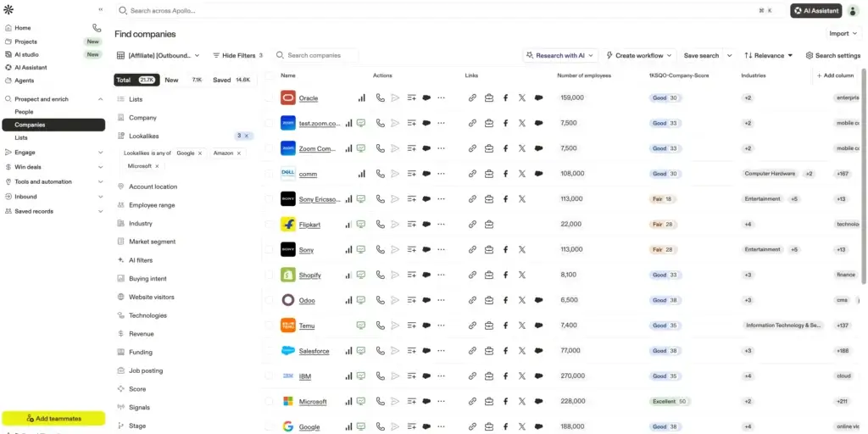Click LinkedIn briefcase icon for Flipkart
Image resolution: width=868 pixels, height=434 pixels.
click(489, 224)
